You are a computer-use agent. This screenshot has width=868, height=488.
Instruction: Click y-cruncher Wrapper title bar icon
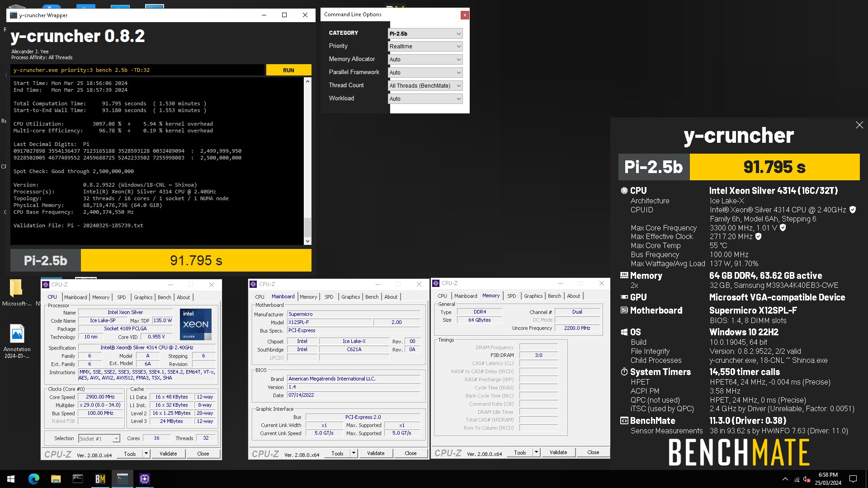pyautogui.click(x=14, y=15)
